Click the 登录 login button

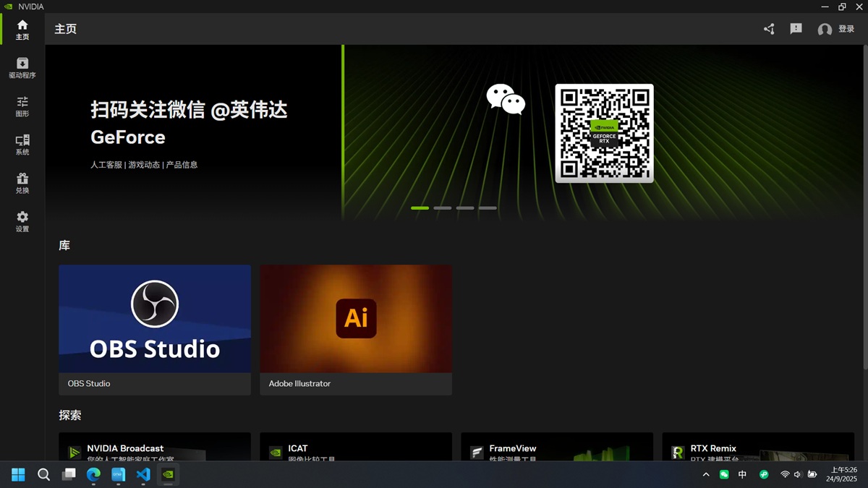tap(836, 30)
